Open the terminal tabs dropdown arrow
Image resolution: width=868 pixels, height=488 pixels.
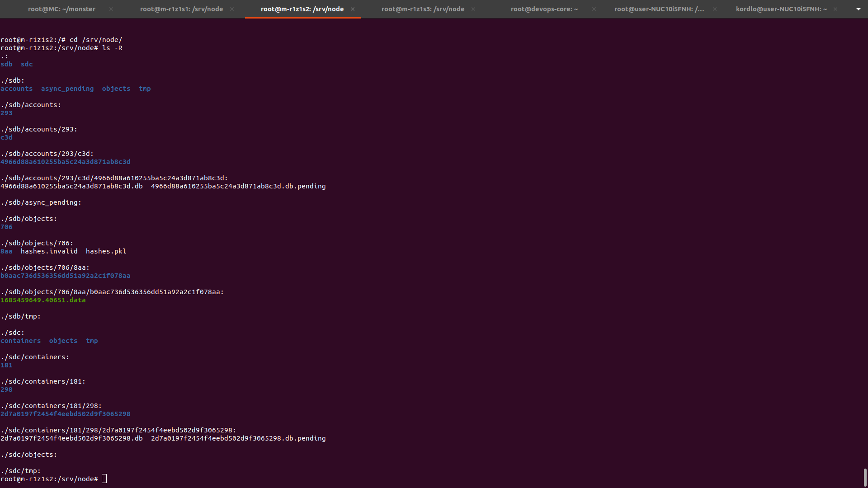pos(859,9)
